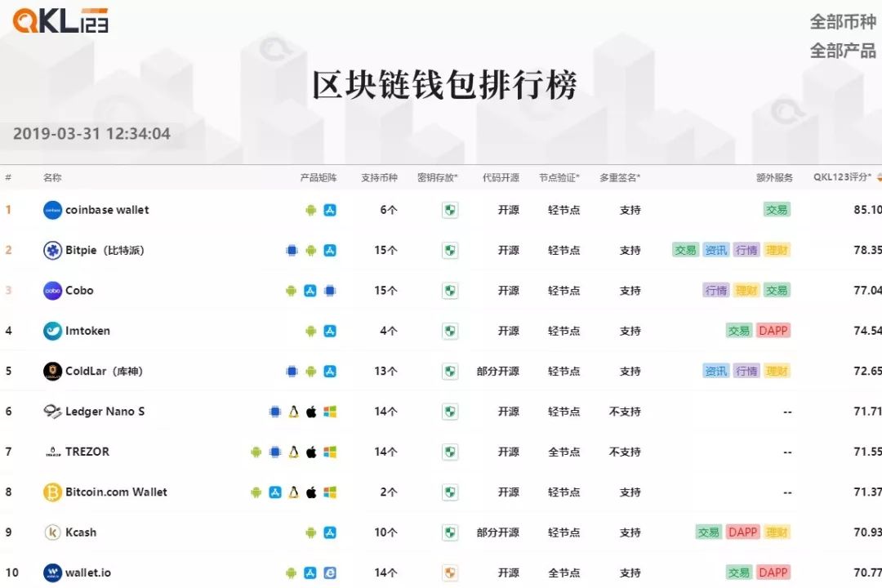This screenshot has height=588, width=882.
Task: Click the 密钥存放 column header
Action: pyautogui.click(x=437, y=178)
